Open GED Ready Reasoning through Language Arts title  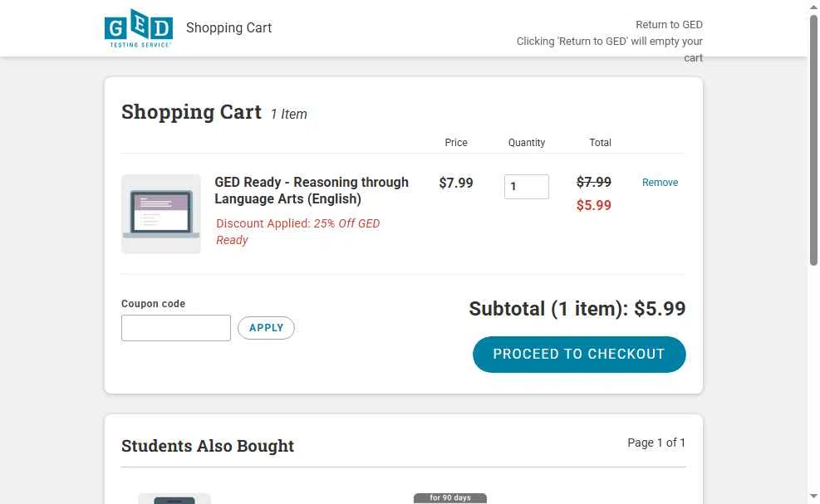coord(312,190)
